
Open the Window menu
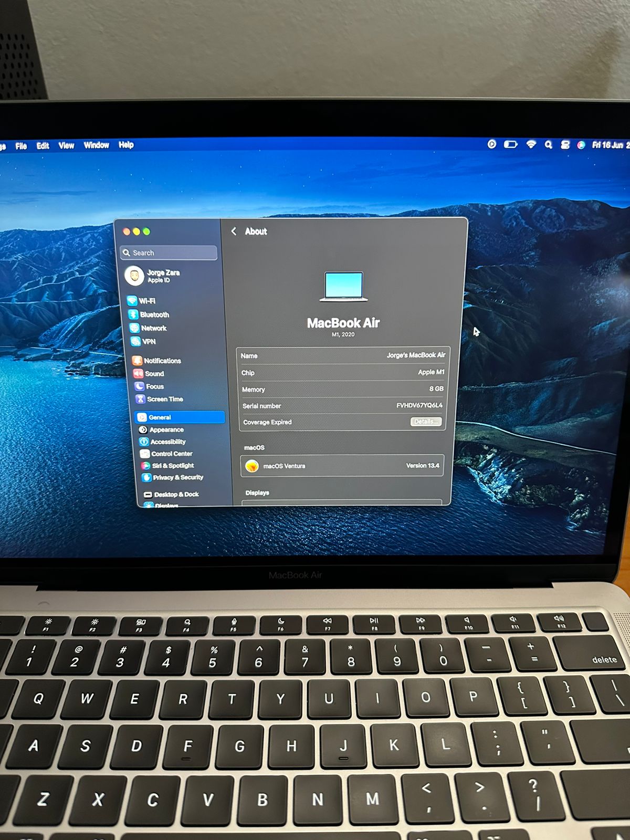click(97, 145)
